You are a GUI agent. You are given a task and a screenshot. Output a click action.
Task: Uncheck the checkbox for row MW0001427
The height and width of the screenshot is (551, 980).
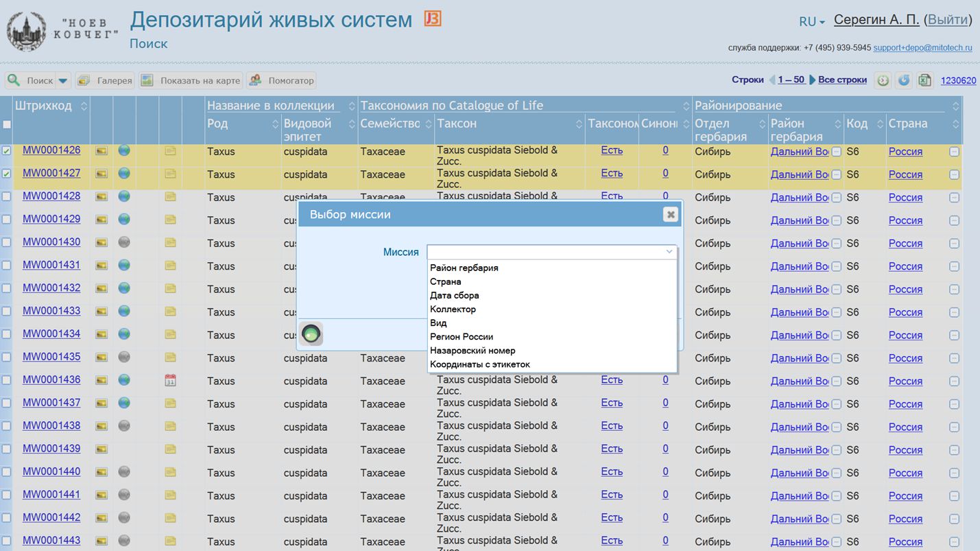coord(7,174)
